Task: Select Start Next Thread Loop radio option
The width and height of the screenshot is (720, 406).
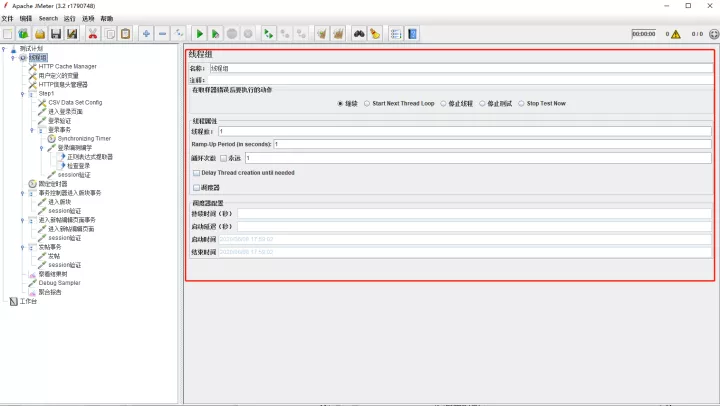Action: coord(367,104)
